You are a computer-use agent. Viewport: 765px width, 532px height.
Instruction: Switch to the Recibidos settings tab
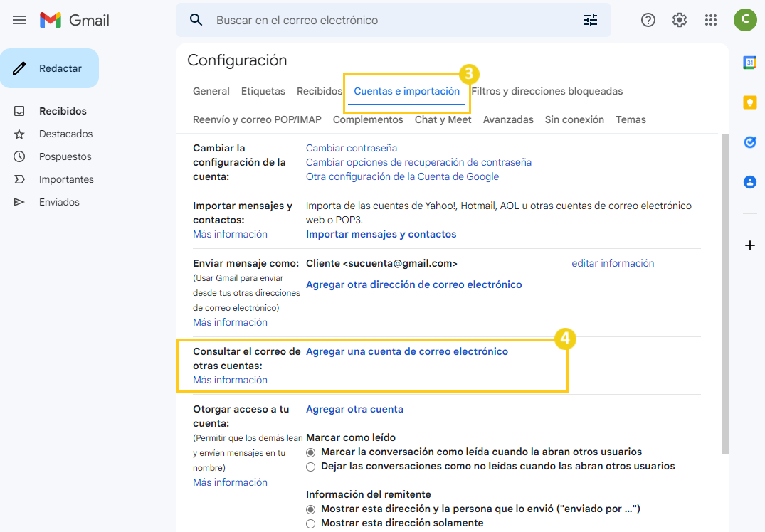[x=320, y=91]
